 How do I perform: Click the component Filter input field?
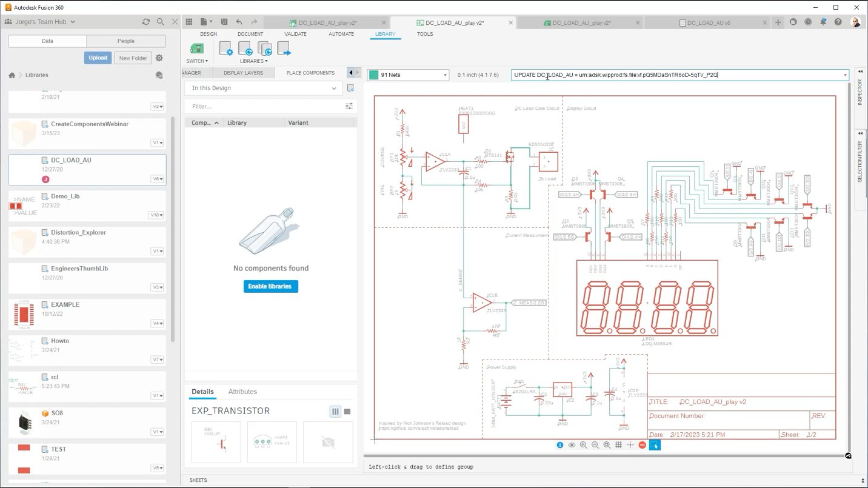pos(264,106)
